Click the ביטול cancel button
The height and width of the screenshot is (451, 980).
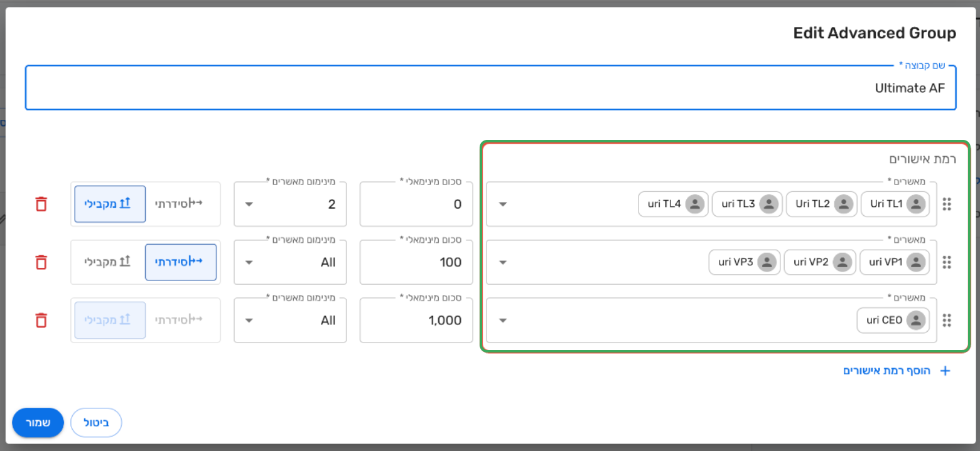(96, 423)
